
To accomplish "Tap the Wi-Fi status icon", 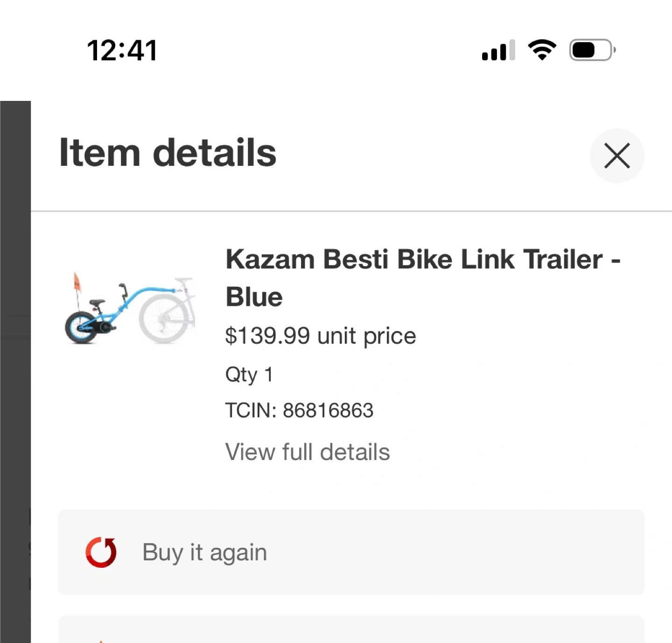I will [x=542, y=49].
